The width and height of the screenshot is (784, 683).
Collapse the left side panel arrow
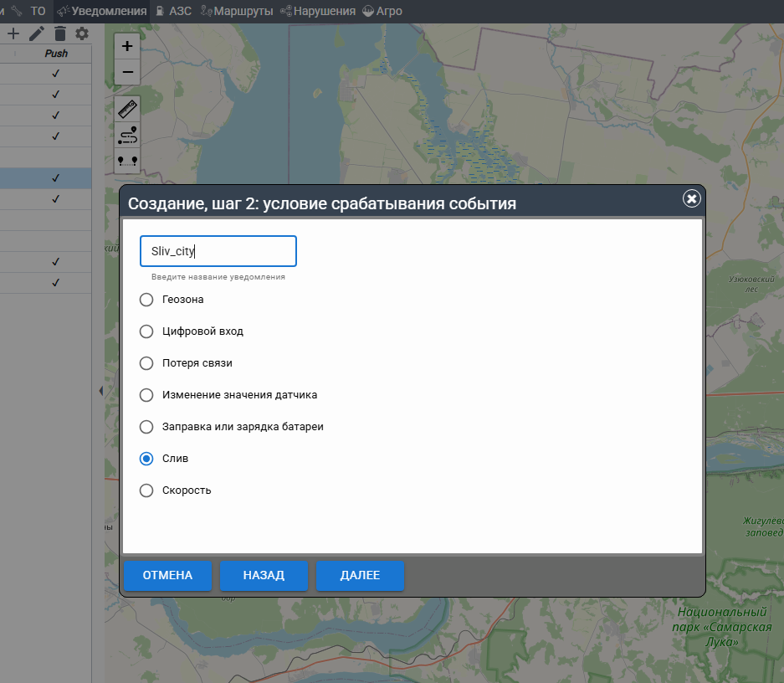101,391
